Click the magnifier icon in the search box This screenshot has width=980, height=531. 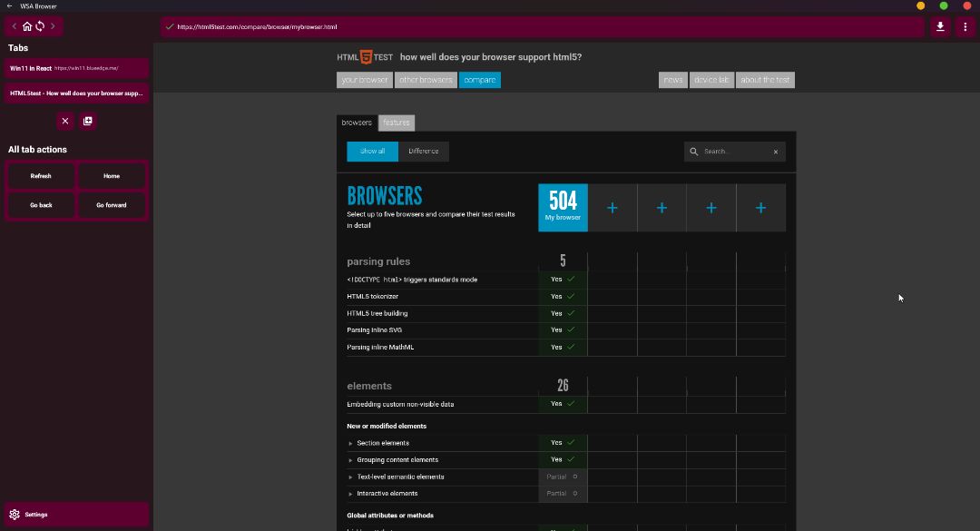[694, 152]
